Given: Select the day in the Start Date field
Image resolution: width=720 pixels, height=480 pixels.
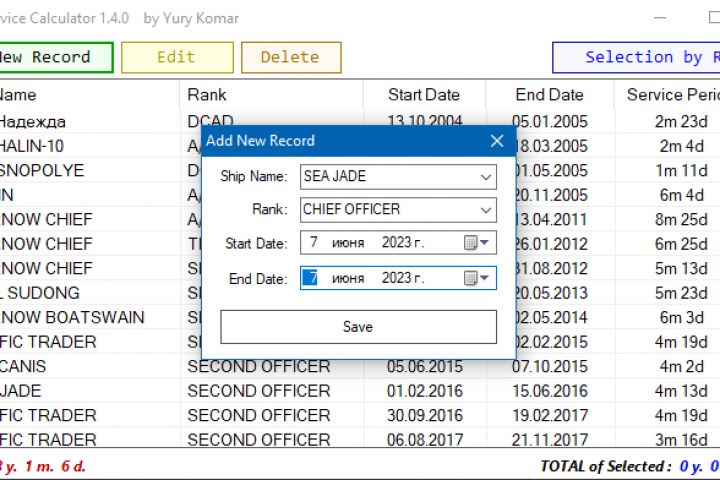Looking at the screenshot, I should (x=314, y=242).
